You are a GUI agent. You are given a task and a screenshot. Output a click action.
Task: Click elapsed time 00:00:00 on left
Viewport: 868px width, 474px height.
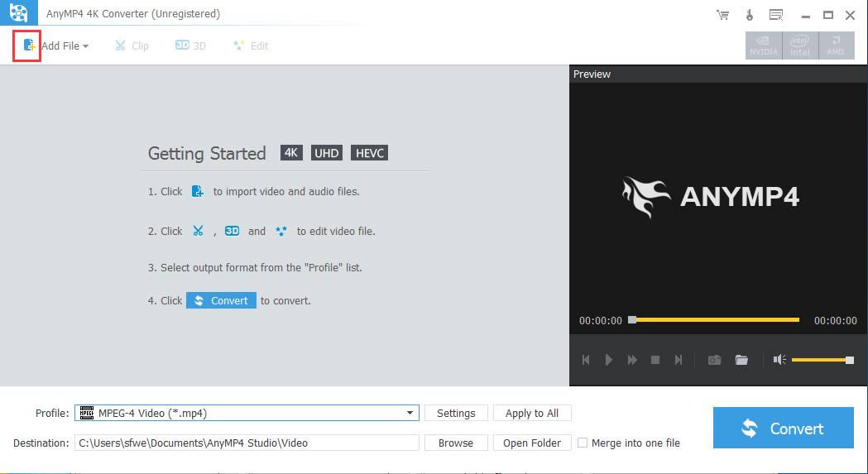click(x=601, y=321)
